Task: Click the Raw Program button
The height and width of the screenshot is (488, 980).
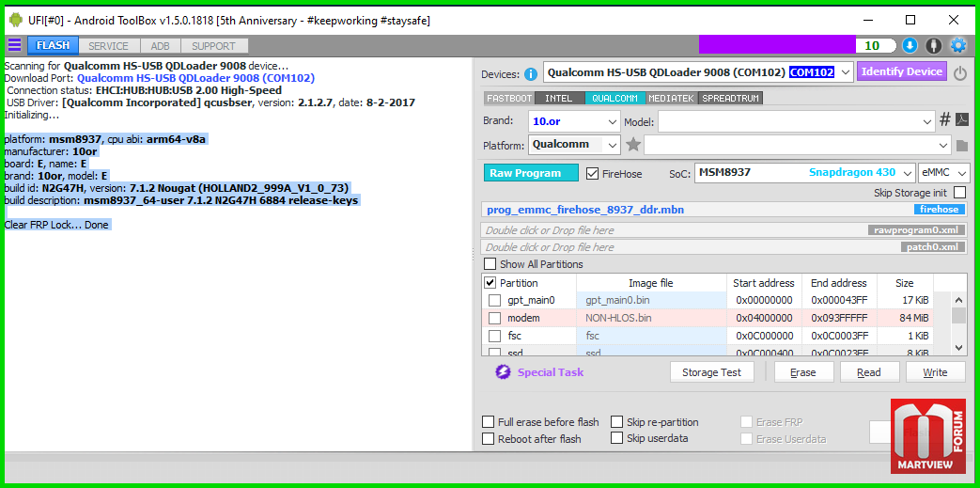Action: click(x=531, y=173)
